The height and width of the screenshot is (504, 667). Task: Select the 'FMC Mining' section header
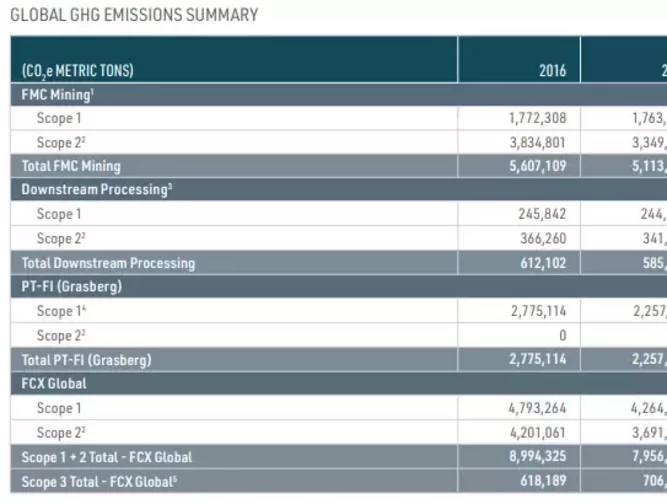point(57,94)
